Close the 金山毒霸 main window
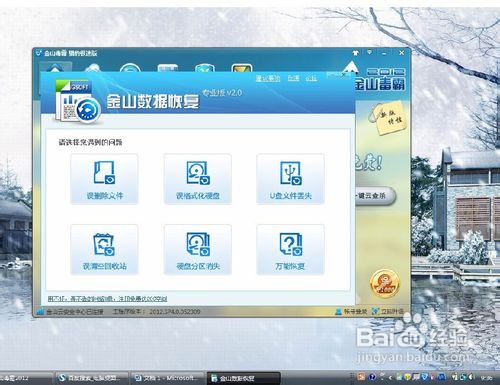This screenshot has height=385, width=500. 402,53
